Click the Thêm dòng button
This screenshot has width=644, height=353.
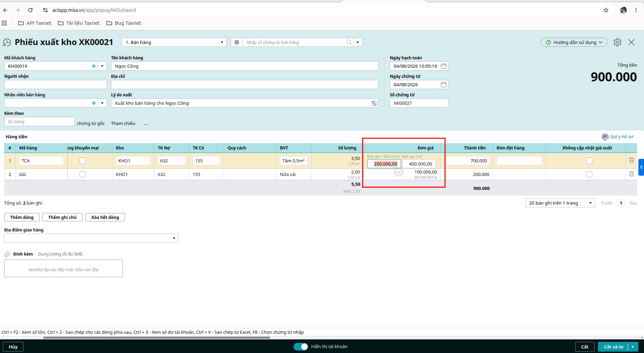[22, 217]
